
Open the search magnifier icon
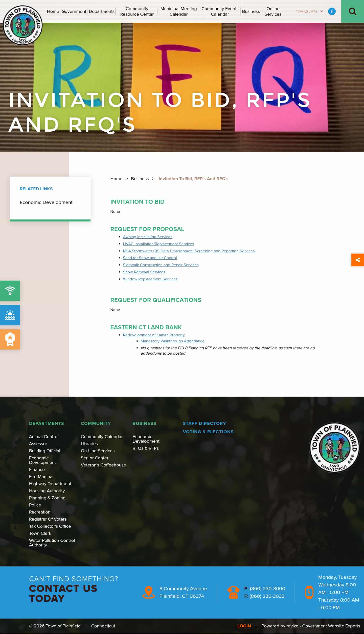point(352,11)
